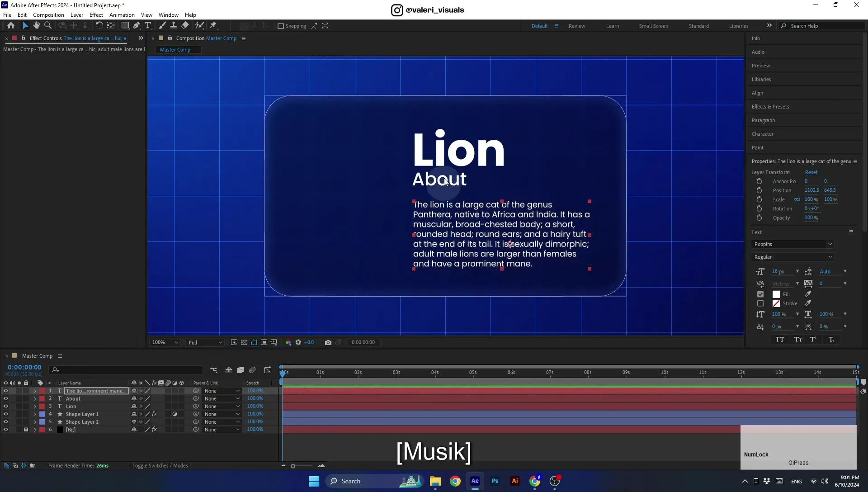This screenshot has width=868, height=492.
Task: Select the Brush tool
Action: 162,26
